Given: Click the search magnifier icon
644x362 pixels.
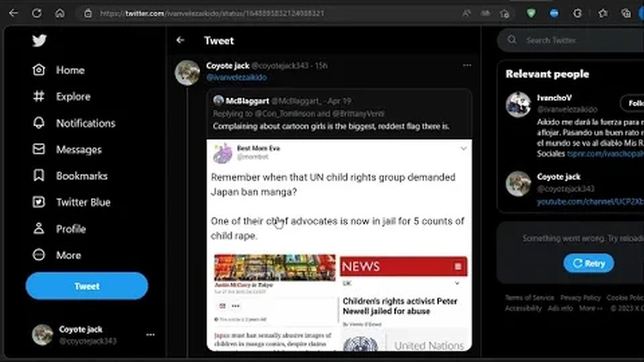Looking at the screenshot, I should (x=512, y=40).
